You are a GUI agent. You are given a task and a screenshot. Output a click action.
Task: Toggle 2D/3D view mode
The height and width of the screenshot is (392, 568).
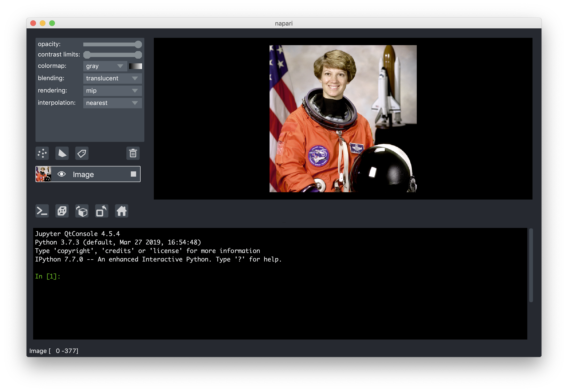(62, 211)
